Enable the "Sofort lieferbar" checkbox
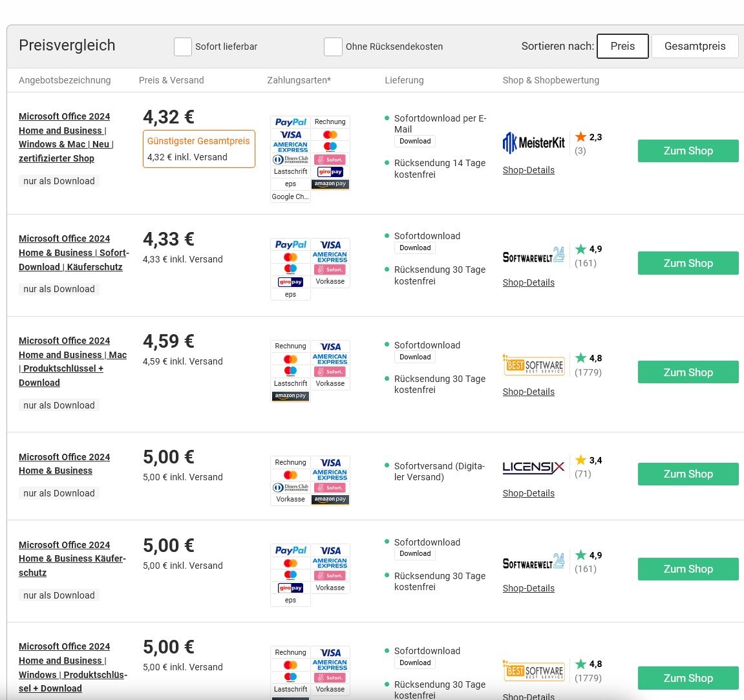Image resolution: width=744 pixels, height=700 pixels. (183, 47)
